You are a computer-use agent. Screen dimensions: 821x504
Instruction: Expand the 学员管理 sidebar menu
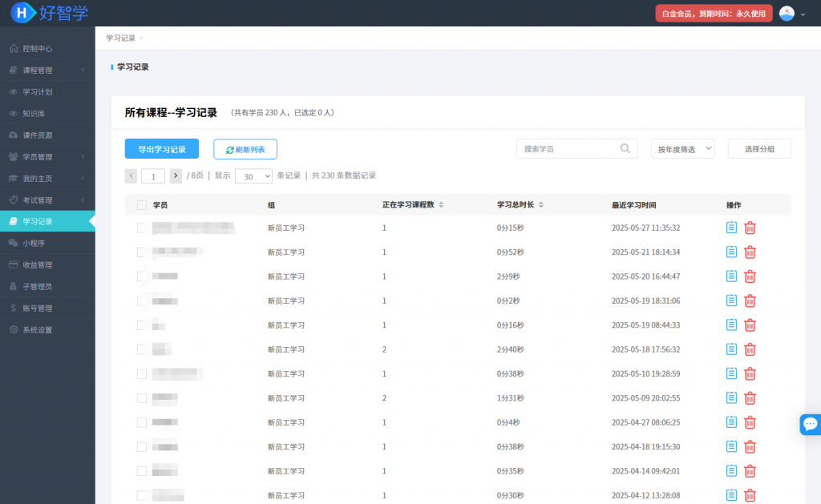click(x=47, y=156)
